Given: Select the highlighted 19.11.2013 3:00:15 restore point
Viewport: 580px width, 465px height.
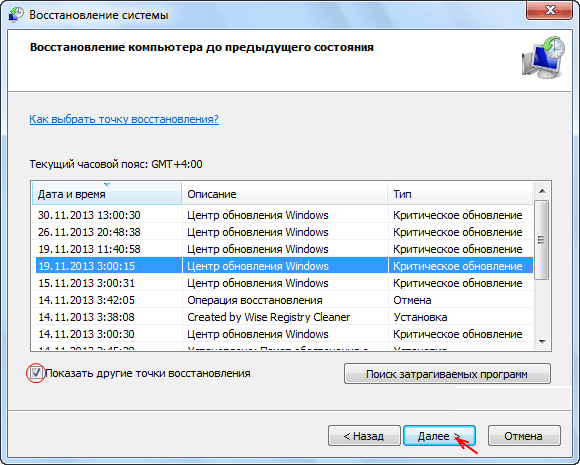Looking at the screenshot, I should pyautogui.click(x=283, y=266).
